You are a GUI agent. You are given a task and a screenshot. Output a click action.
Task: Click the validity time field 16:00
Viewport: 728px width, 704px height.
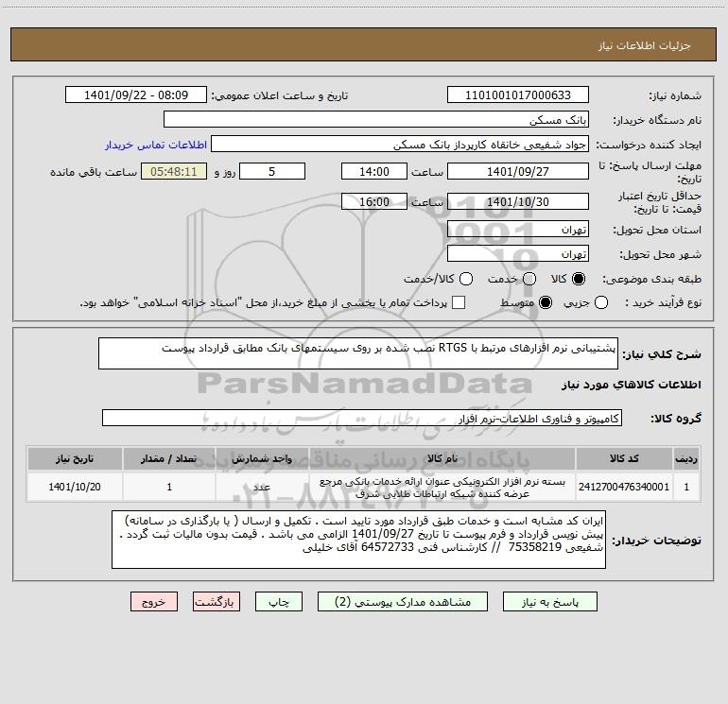point(374,202)
